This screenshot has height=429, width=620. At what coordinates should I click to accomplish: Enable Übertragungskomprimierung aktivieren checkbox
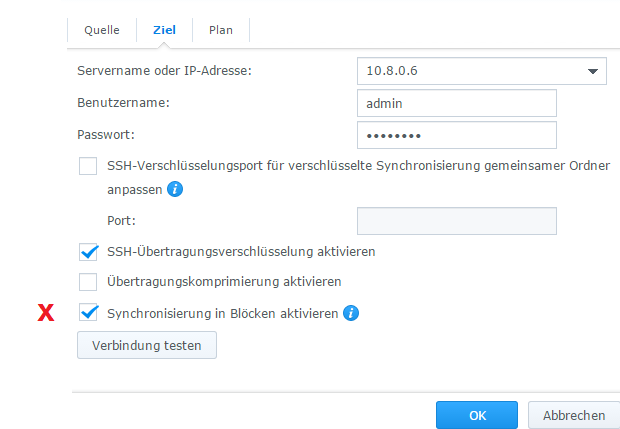pos(88,282)
